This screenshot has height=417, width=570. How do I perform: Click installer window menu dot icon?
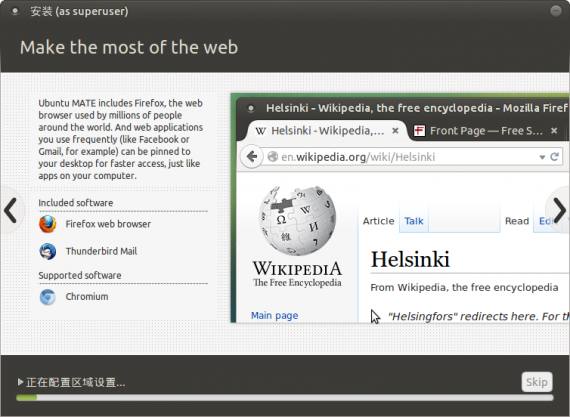tap(15, 11)
